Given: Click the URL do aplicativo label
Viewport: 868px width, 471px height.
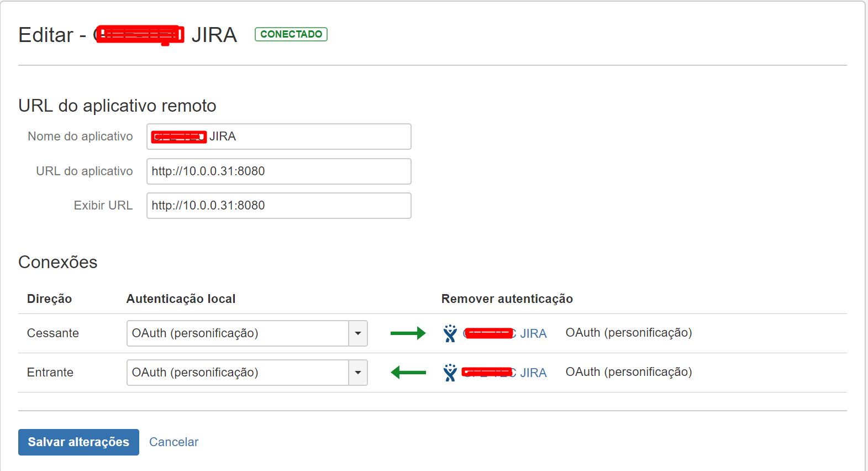Looking at the screenshot, I should pos(85,171).
